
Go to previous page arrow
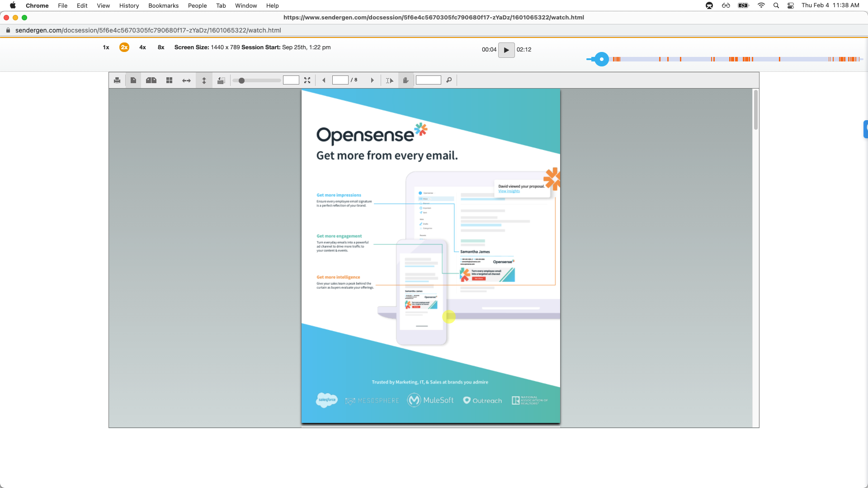pyautogui.click(x=324, y=80)
